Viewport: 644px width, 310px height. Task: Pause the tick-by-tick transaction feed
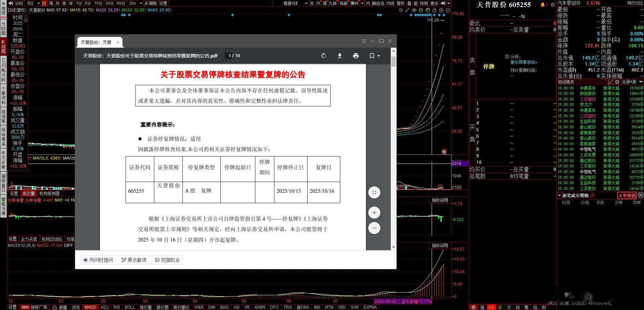[640, 195]
